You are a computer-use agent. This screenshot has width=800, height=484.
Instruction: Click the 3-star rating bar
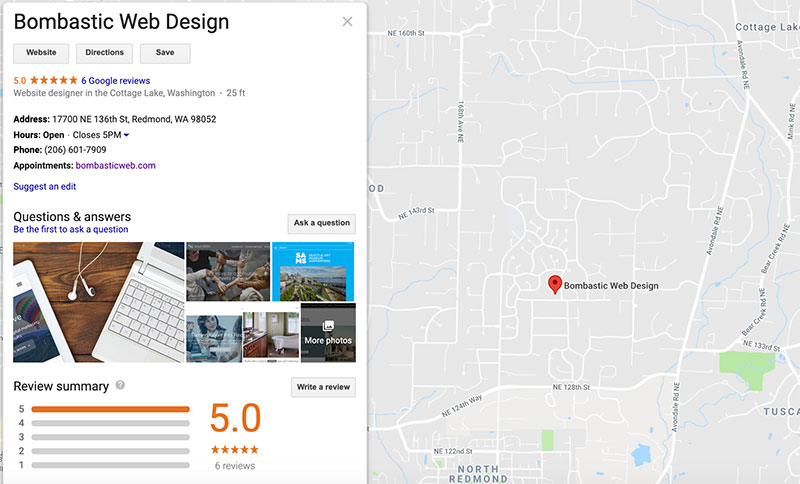110,437
